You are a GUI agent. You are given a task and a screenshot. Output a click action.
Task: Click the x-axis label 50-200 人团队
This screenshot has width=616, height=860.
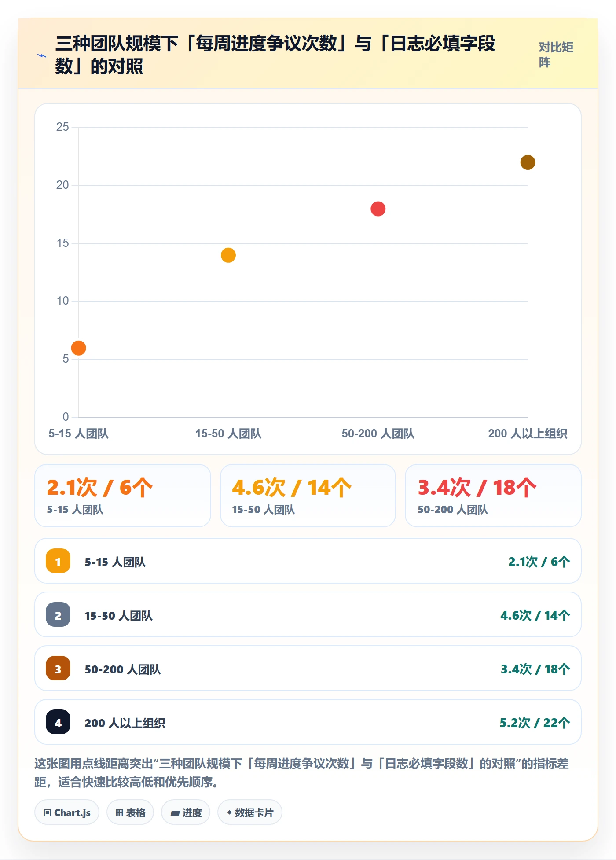pos(378,434)
